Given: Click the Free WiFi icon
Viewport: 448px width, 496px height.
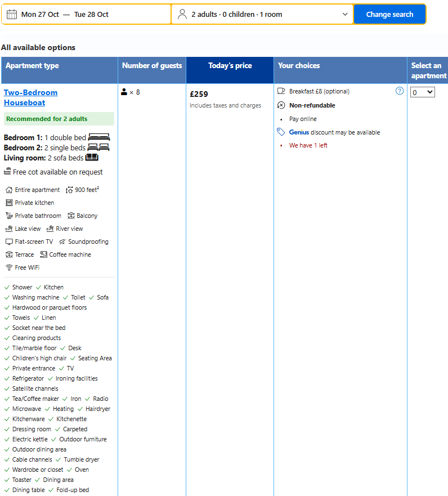Looking at the screenshot, I should point(9,267).
